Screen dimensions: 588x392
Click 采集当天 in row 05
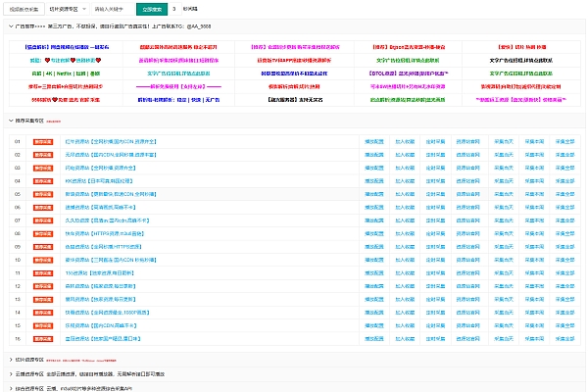[x=504, y=194]
